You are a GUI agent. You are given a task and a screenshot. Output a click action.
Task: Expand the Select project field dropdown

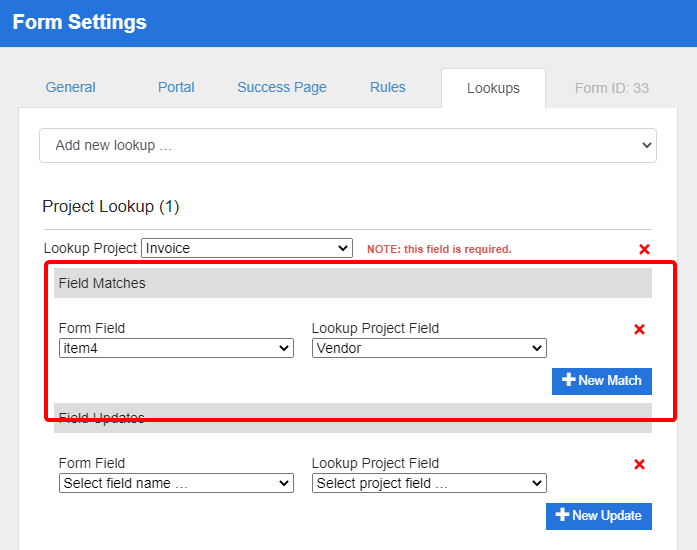(429, 483)
